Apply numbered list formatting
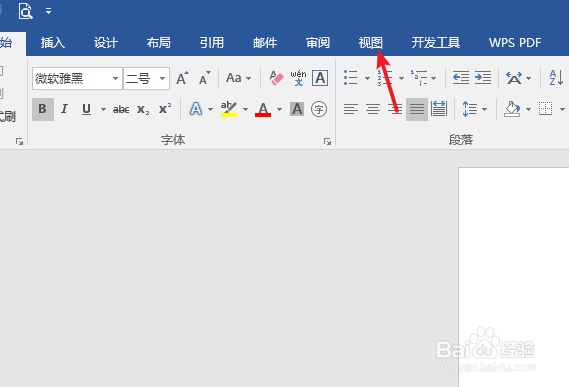 385,78
